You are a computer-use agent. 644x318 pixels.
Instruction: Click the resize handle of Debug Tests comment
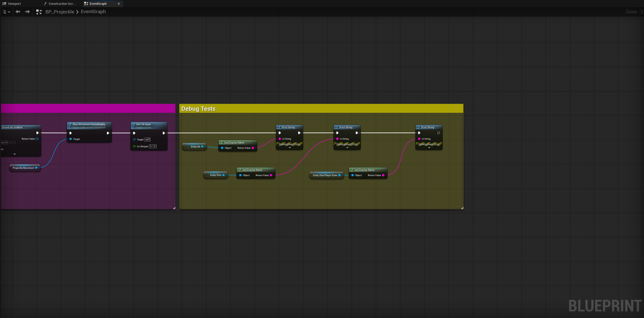462,208
